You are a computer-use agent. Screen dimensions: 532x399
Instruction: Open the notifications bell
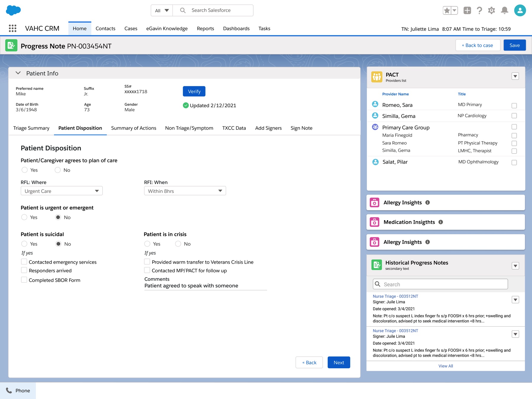[505, 11]
